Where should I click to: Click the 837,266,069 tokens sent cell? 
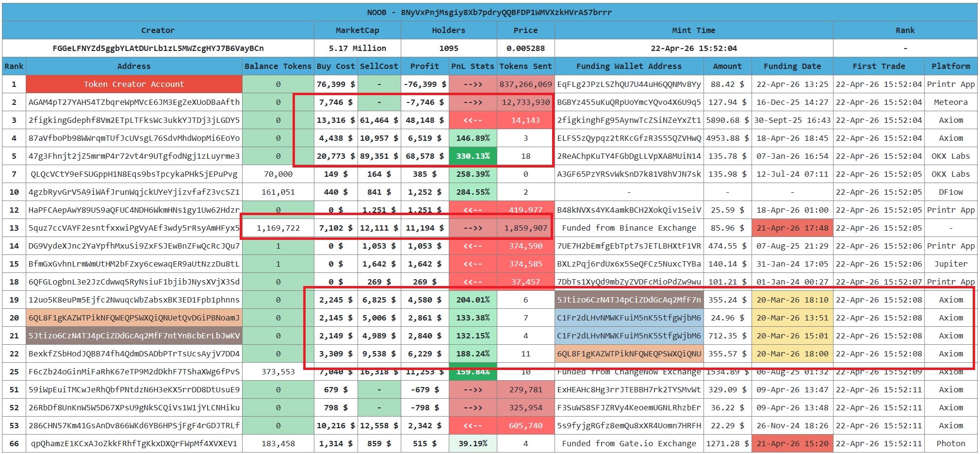click(x=525, y=84)
